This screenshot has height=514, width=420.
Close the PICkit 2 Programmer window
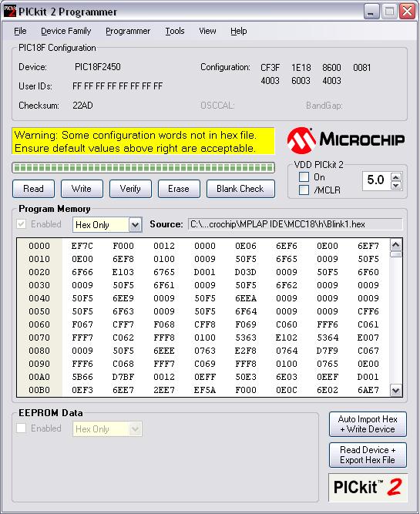coord(407,12)
